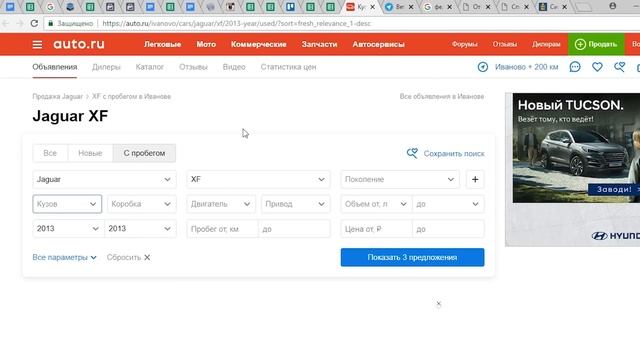Click Показать 3 предложения button

click(412, 258)
